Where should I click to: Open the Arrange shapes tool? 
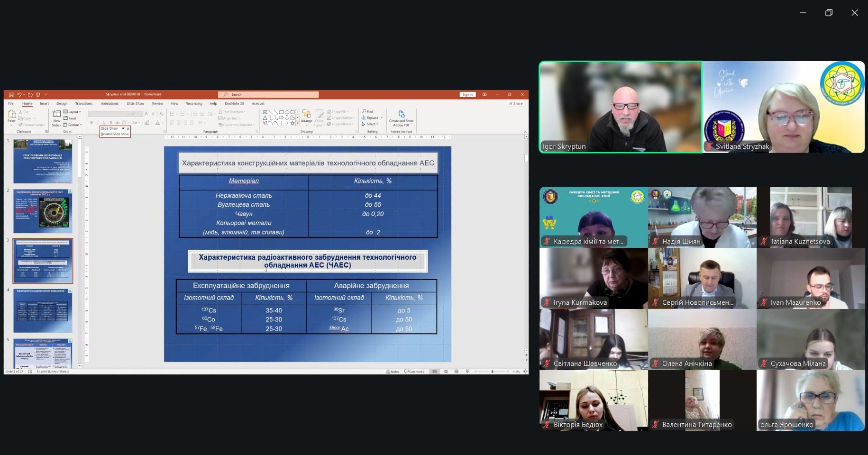point(306,115)
